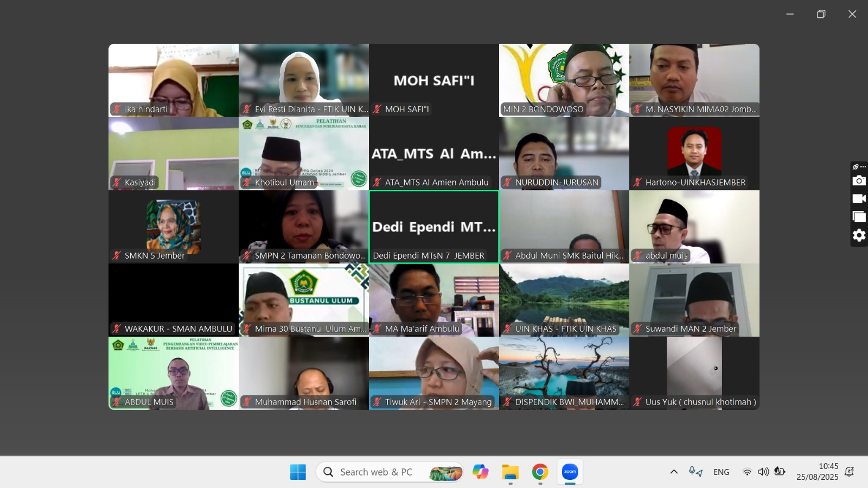
Task: Open File Explorer from the taskbar
Action: pos(510,472)
